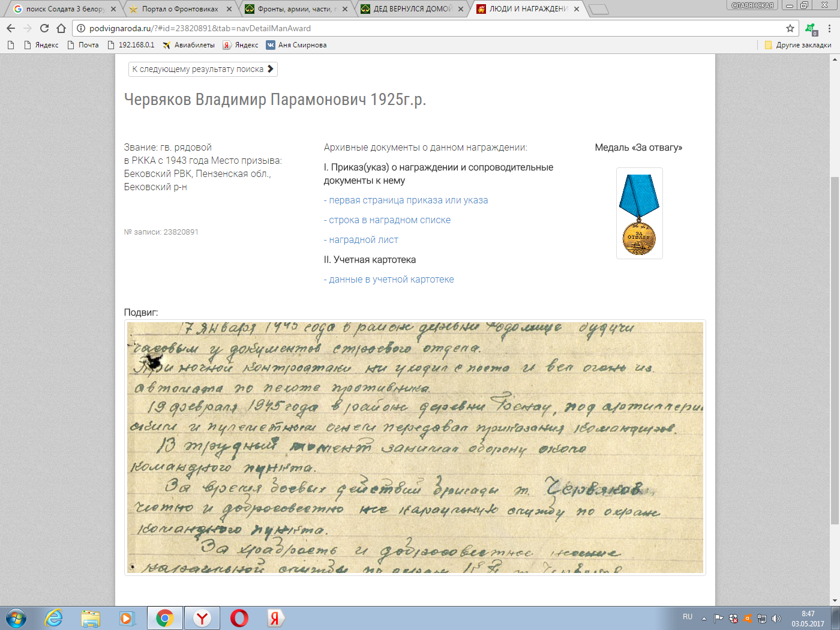The width and height of the screenshot is (840, 630).
Task: Open первая страница приказа или указа link
Action: pos(406,200)
